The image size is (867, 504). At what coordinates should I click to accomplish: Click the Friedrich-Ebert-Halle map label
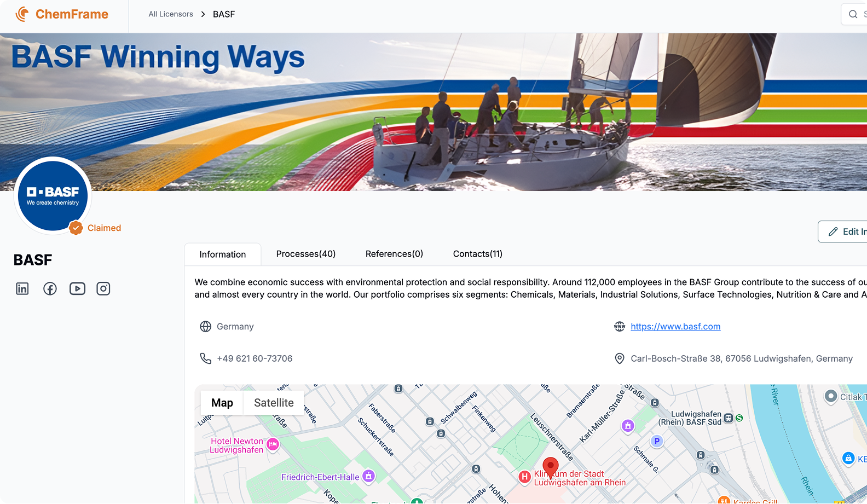[x=320, y=477]
